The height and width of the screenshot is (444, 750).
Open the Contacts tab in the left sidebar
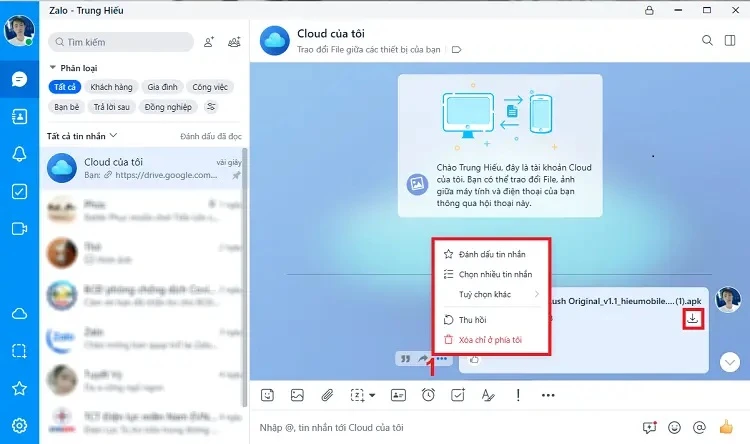pyautogui.click(x=18, y=116)
